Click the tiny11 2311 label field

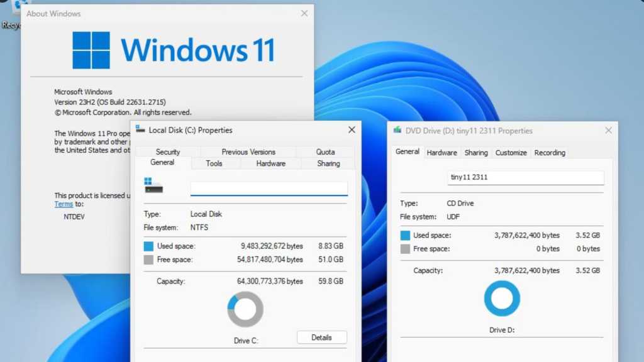525,177
